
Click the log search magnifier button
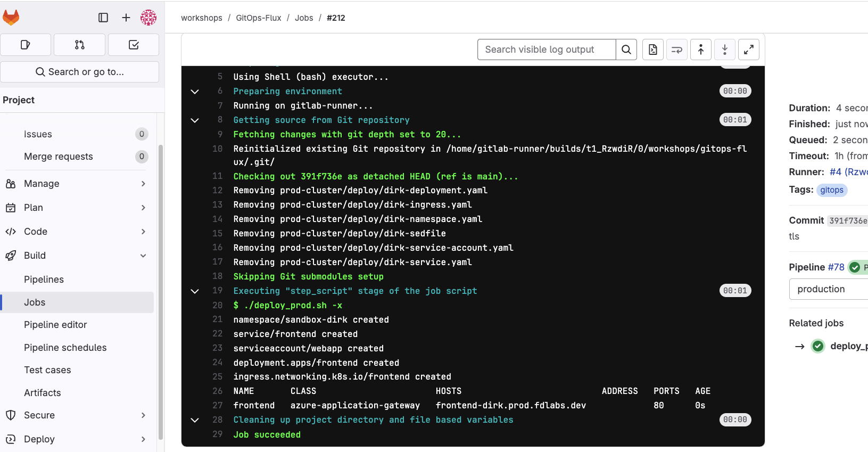click(626, 50)
